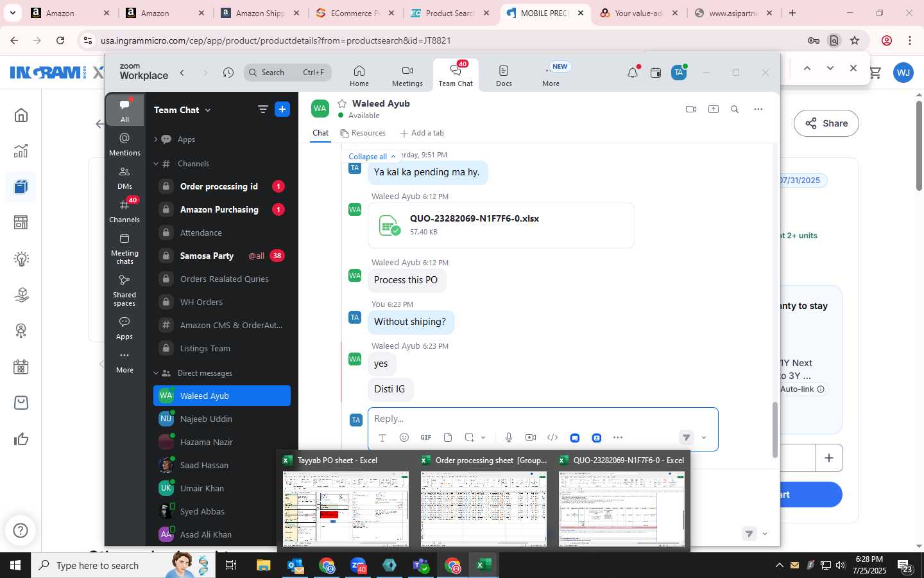Screen dimensions: 924x578
Task: Start video call with Waleed Ayub
Action: coord(691,109)
